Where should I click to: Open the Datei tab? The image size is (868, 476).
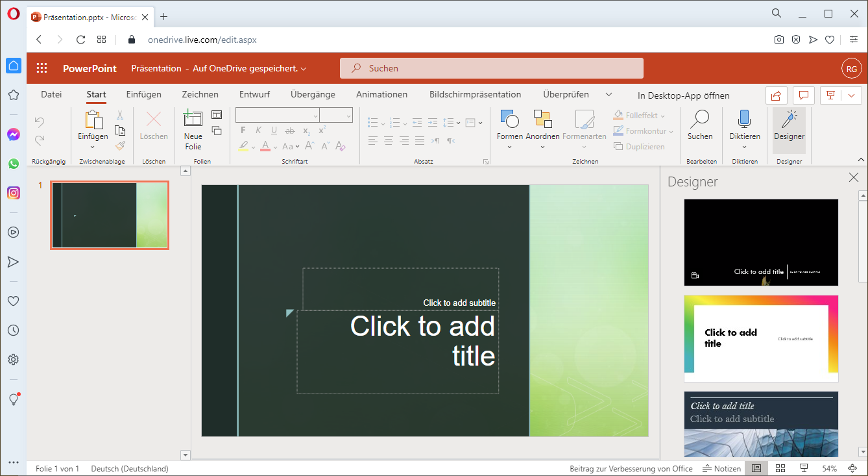pyautogui.click(x=51, y=95)
